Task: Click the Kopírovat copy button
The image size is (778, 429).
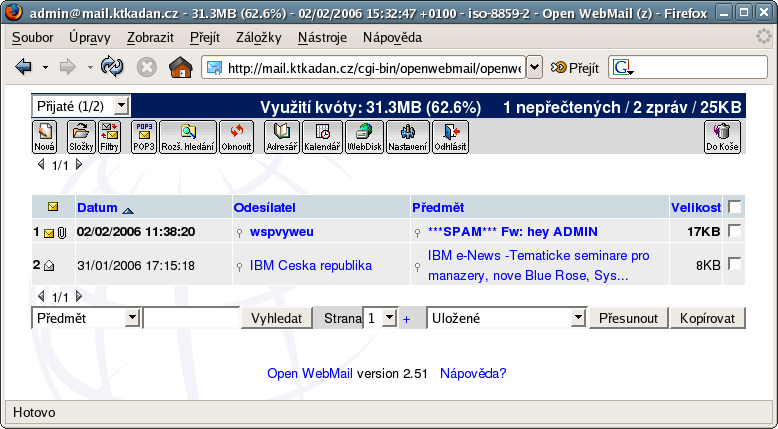Action: coord(708,318)
